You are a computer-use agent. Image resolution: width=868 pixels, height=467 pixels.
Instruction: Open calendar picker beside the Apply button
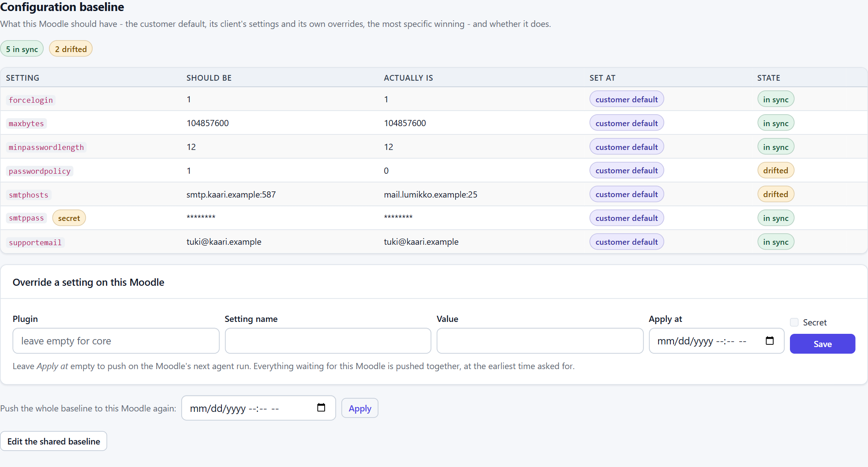pos(321,408)
